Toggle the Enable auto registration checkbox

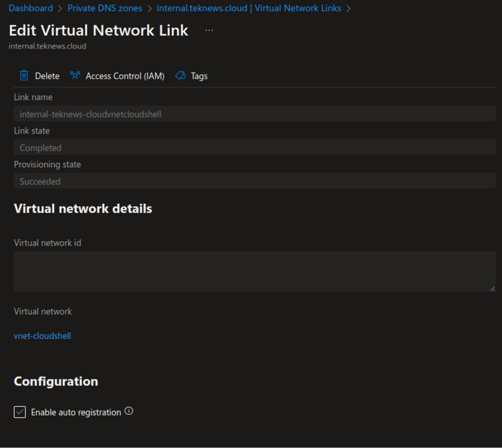click(x=20, y=412)
